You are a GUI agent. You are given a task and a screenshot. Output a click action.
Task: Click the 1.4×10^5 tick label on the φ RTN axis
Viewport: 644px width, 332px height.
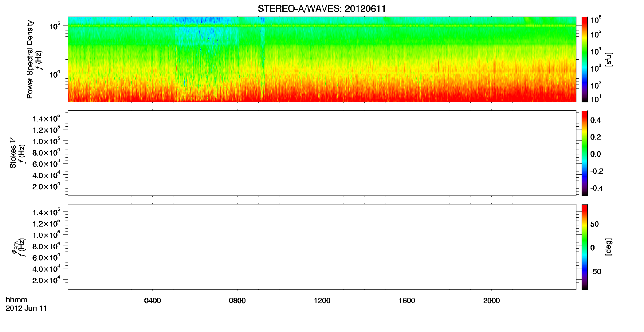(46, 212)
